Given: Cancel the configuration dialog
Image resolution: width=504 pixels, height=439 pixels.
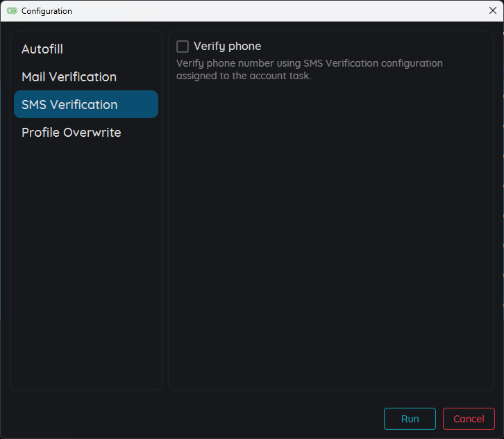Looking at the screenshot, I should pos(469,419).
